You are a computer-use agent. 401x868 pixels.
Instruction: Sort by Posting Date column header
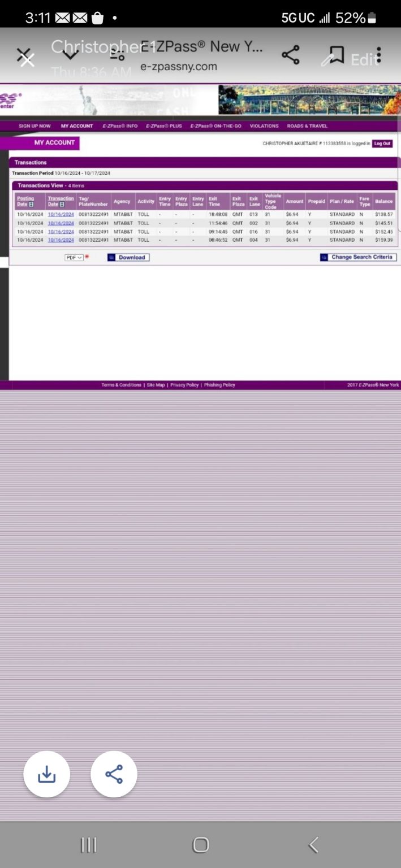point(25,201)
